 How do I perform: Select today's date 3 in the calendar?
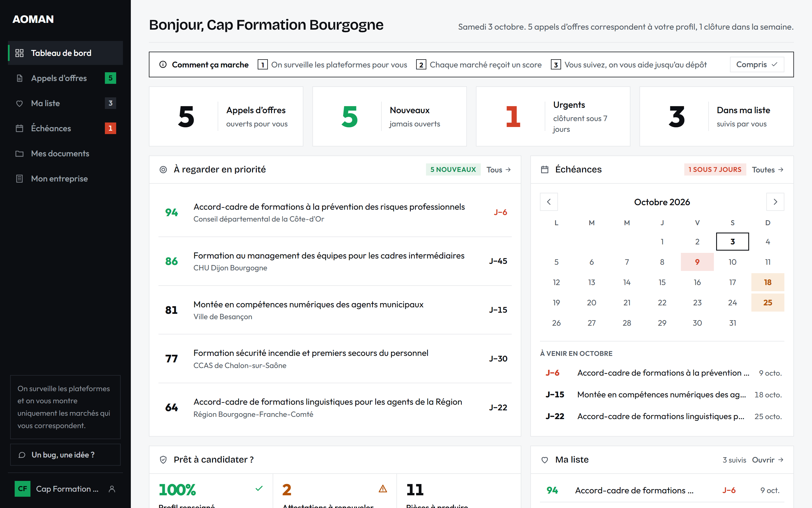point(732,242)
